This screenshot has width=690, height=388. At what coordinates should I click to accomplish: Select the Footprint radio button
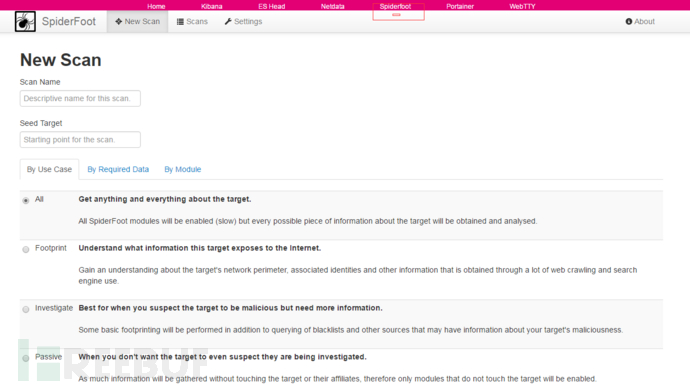coord(26,249)
